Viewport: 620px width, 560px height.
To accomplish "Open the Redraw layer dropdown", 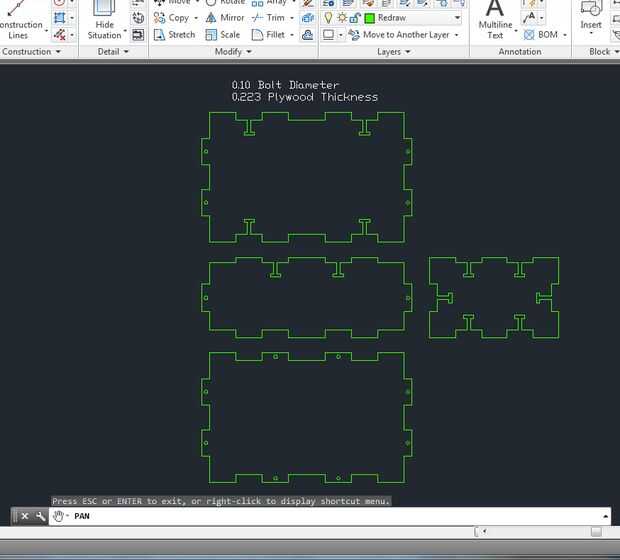I will pyautogui.click(x=457, y=18).
